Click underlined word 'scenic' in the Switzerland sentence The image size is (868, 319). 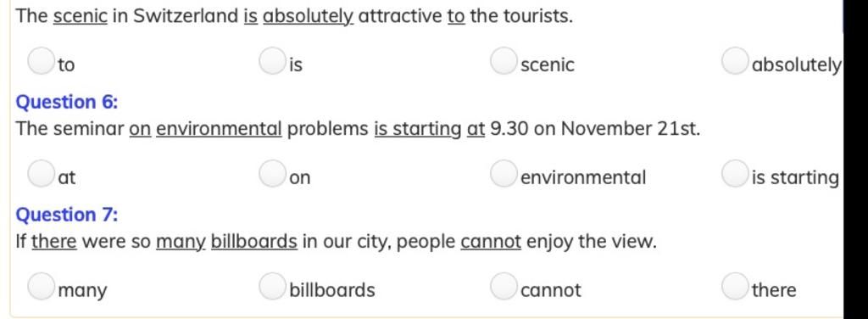click(81, 16)
